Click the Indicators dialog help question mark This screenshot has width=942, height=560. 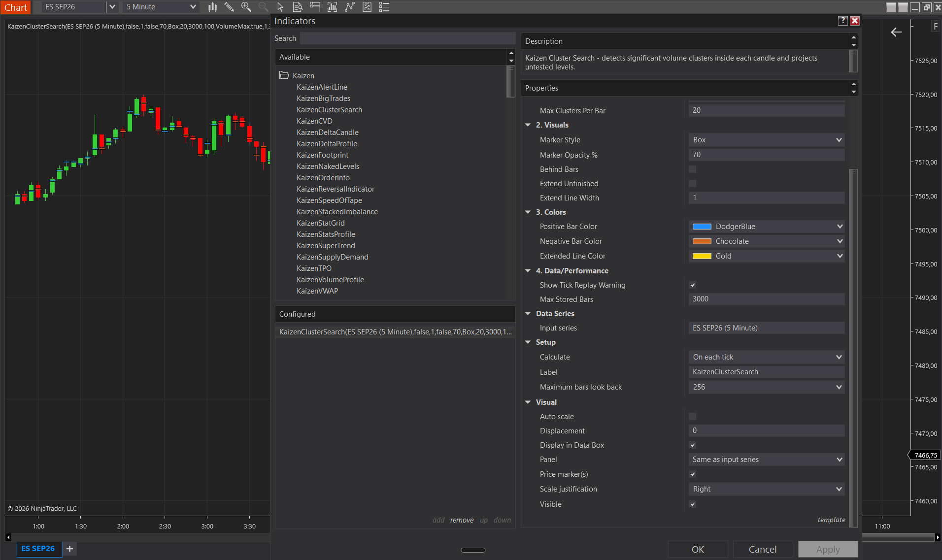[843, 20]
